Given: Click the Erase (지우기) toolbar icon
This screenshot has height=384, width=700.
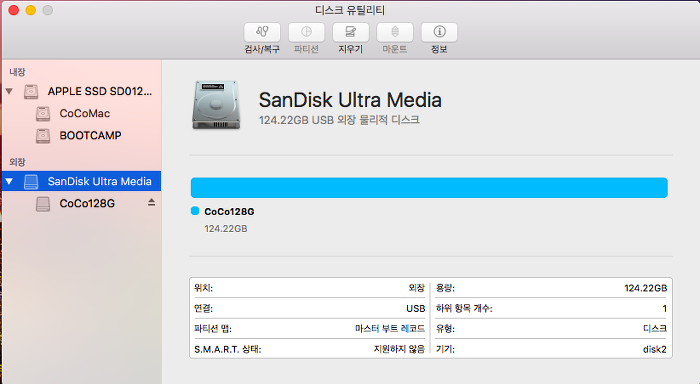Looking at the screenshot, I should [350, 32].
